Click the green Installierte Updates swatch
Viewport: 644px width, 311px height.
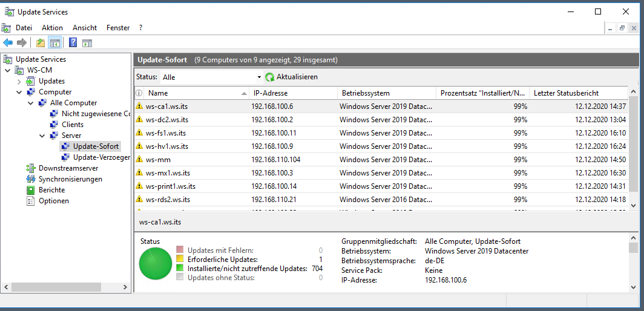click(x=180, y=268)
